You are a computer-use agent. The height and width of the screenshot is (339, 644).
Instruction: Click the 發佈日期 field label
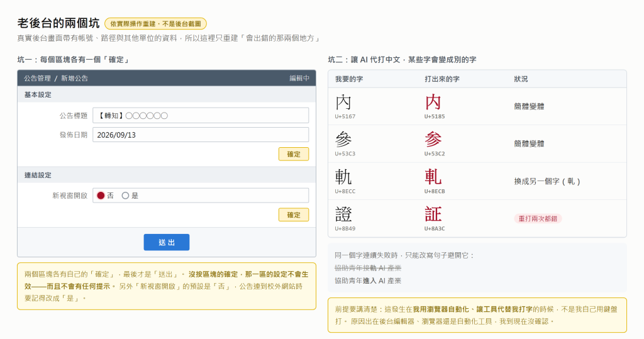pyautogui.click(x=74, y=135)
